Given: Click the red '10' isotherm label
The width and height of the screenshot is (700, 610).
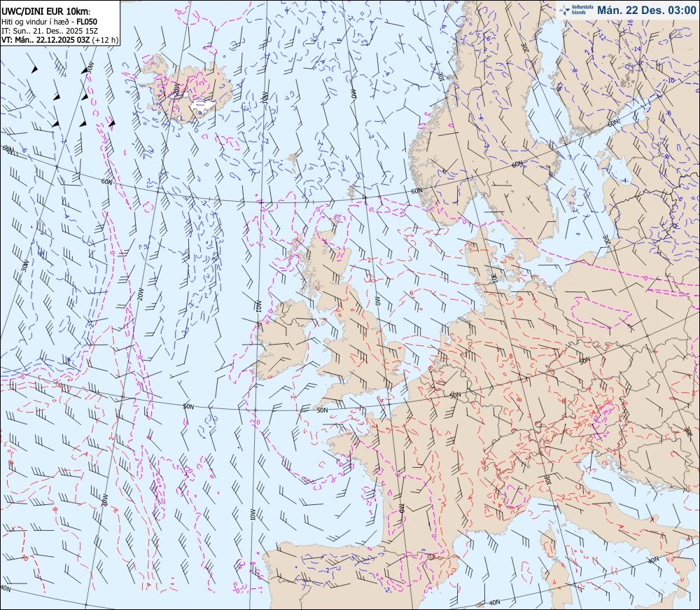Looking at the screenshot, I should click(25, 558).
